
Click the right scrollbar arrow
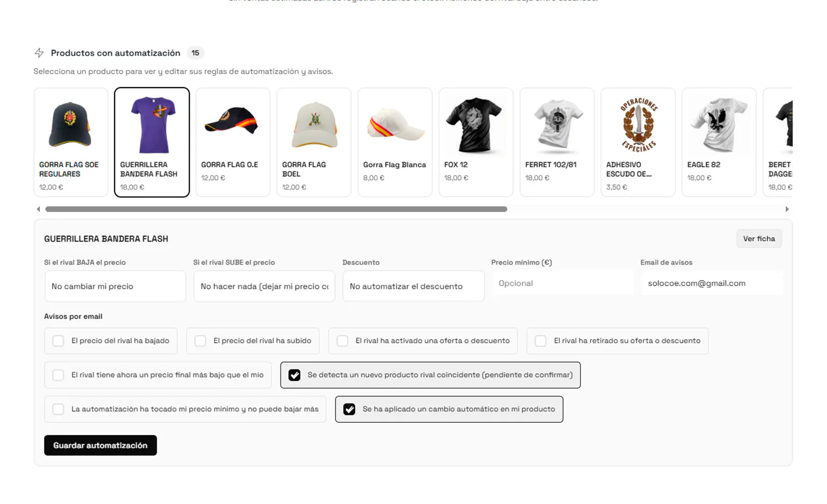(x=787, y=209)
